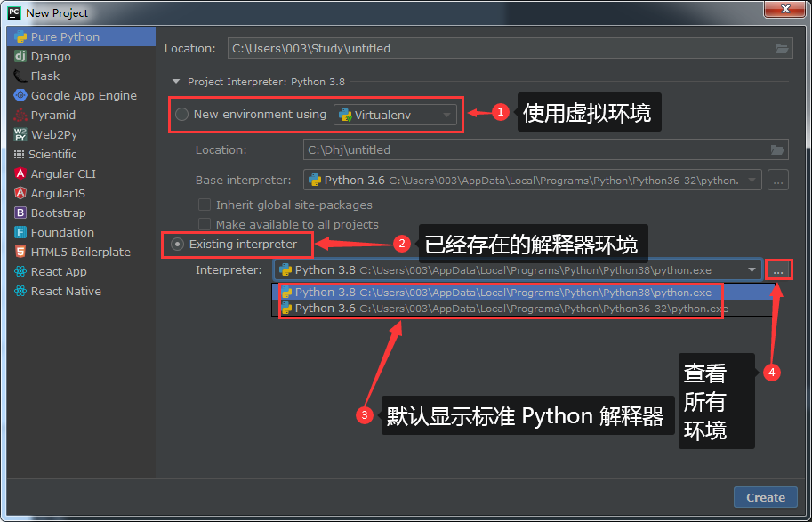This screenshot has height=522, width=812.
Task: Click the Flask horn icon
Action: click(x=20, y=76)
